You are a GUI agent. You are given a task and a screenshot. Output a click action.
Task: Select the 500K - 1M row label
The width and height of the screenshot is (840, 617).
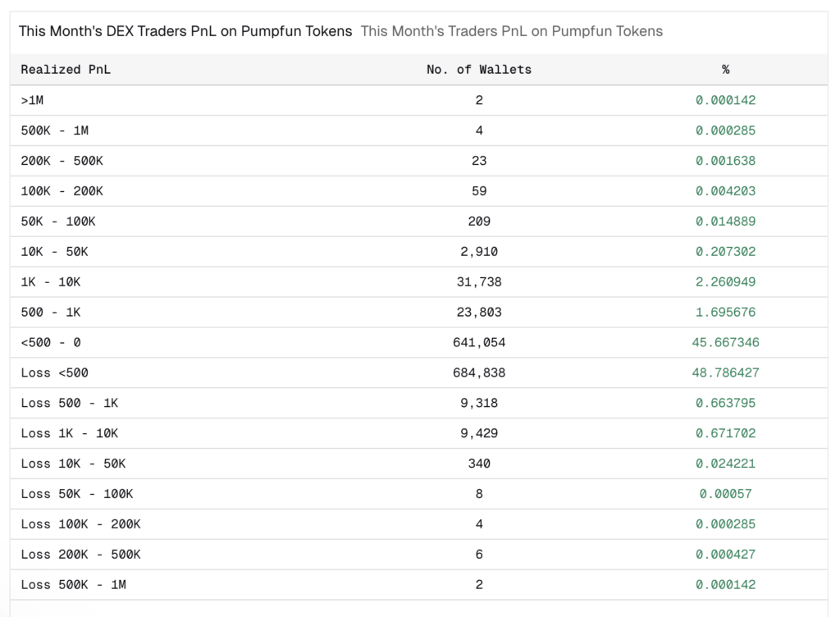click(55, 130)
